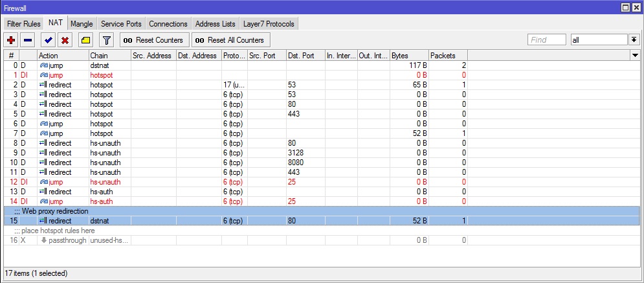Select the NAT tab
Screen dimensions: 644x283
coord(56,23)
